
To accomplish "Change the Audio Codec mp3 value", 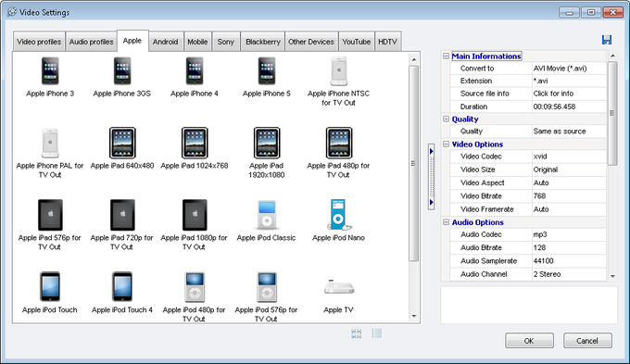I will click(x=569, y=234).
